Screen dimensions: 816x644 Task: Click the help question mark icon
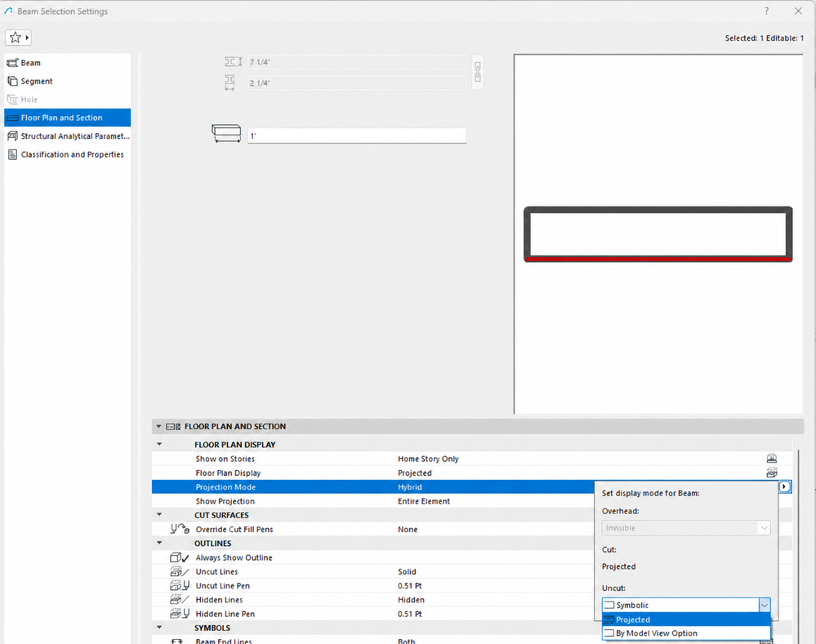(766, 11)
